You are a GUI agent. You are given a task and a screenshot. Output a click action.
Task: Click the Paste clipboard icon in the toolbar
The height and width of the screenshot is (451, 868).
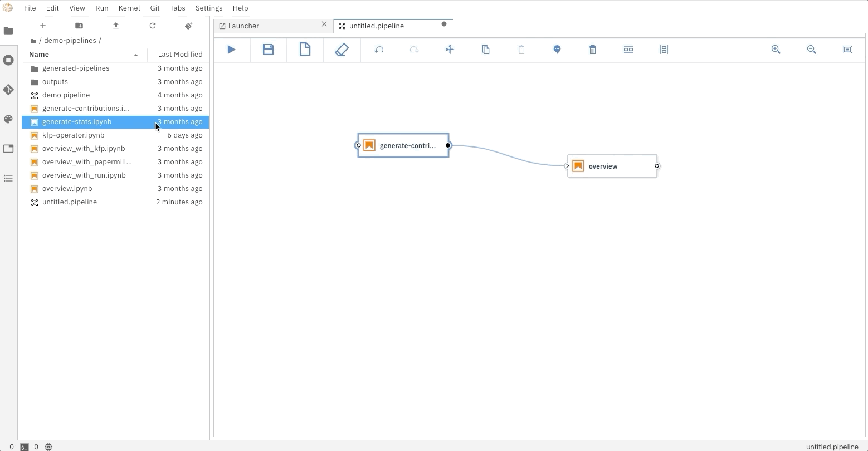[x=521, y=50]
